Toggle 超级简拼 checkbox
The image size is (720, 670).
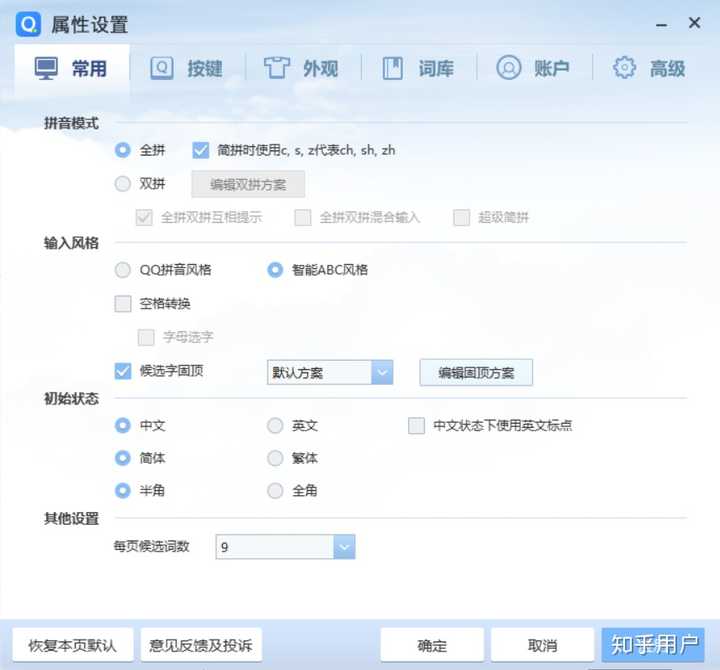[461, 218]
